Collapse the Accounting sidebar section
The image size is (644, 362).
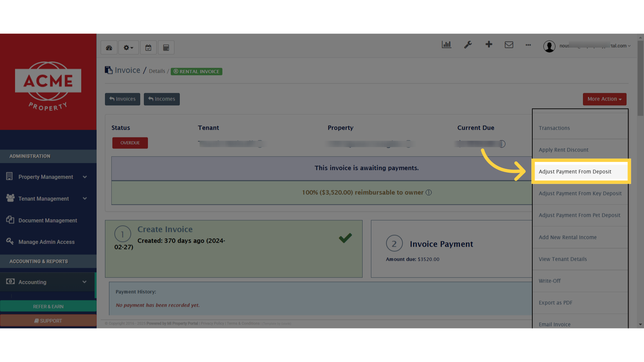33,282
